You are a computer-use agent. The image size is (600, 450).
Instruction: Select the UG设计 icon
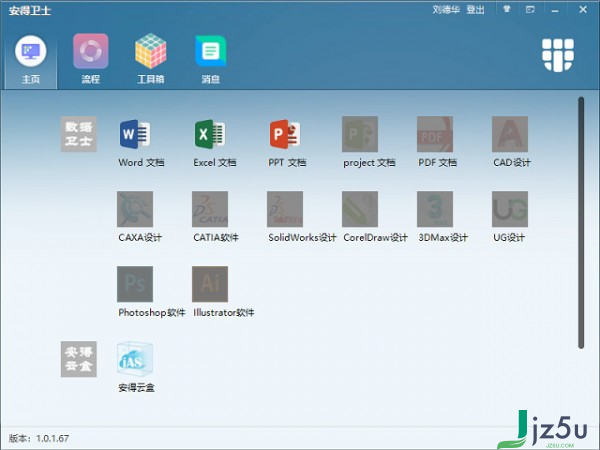510,209
